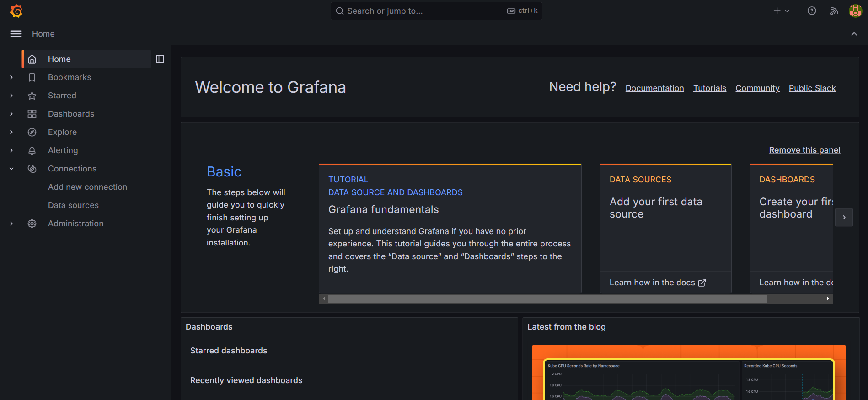This screenshot has height=400, width=868.
Task: Click the ctrl+k keyboard shortcut icon
Action: (511, 11)
